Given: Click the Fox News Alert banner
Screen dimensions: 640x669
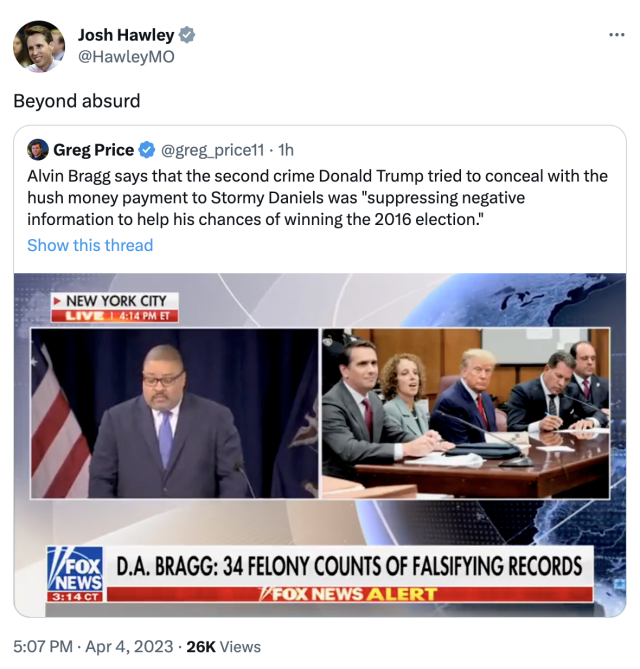Looking at the screenshot, I should [350, 594].
